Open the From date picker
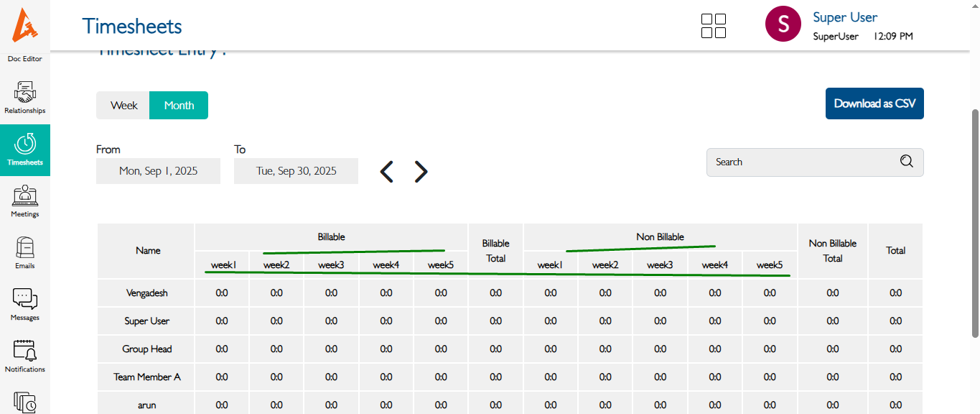This screenshot has height=414, width=980. tap(158, 171)
